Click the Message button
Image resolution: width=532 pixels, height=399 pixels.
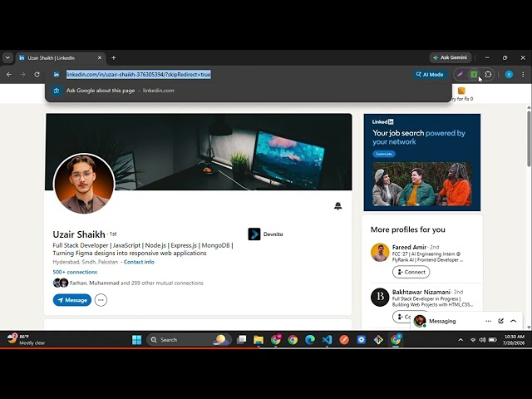click(x=72, y=300)
